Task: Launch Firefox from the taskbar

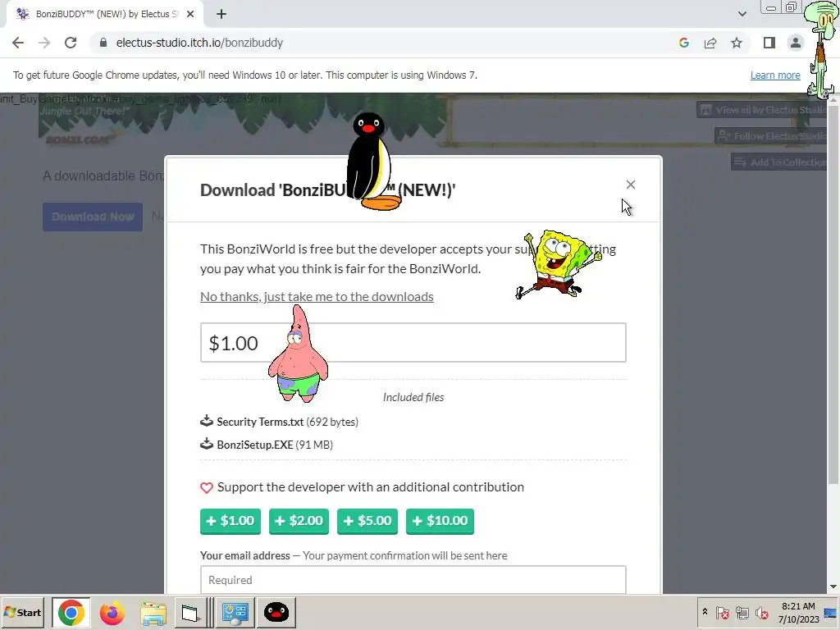Action: pyautogui.click(x=112, y=613)
